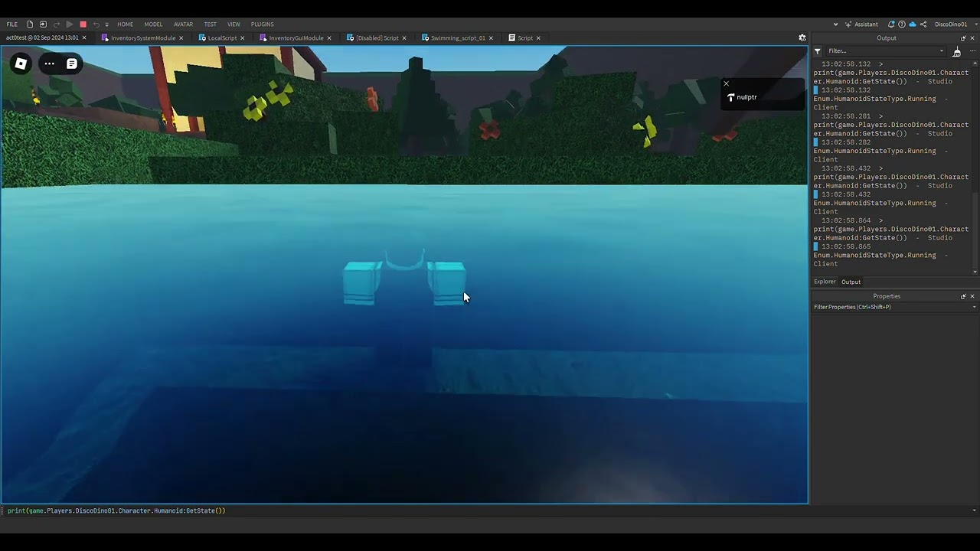Image resolution: width=980 pixels, height=551 pixels.
Task: Click the Open file icon beside New
Action: [43, 24]
